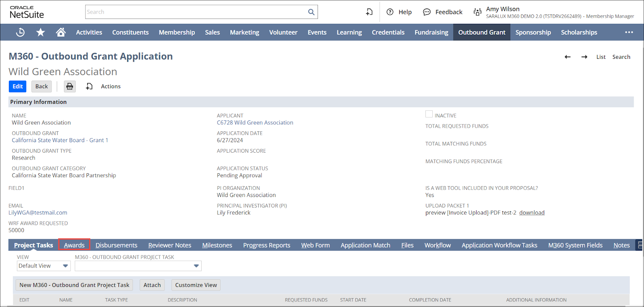644x307 pixels.
Task: Open the Shortcuts star icon
Action: pos(41,32)
